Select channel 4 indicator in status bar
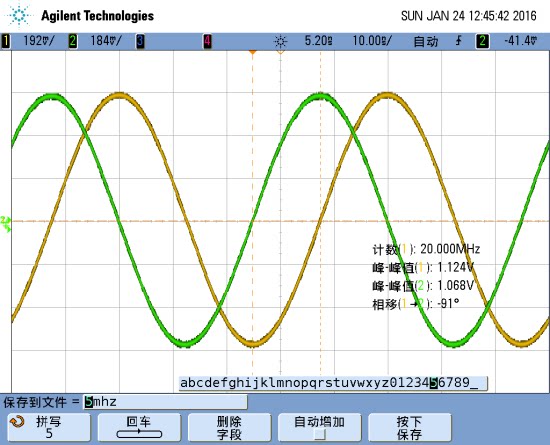550x445 pixels. pos(207,41)
